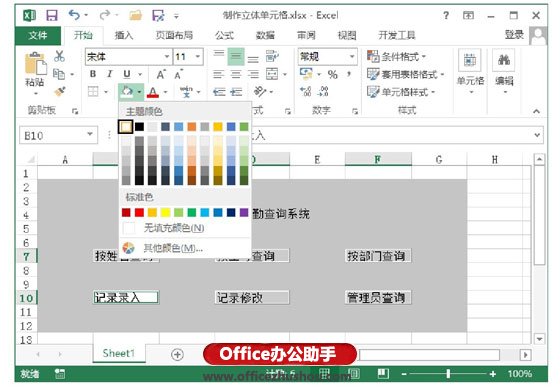Toggle Underline formatting
This screenshot has height=392, width=560.
pos(126,74)
